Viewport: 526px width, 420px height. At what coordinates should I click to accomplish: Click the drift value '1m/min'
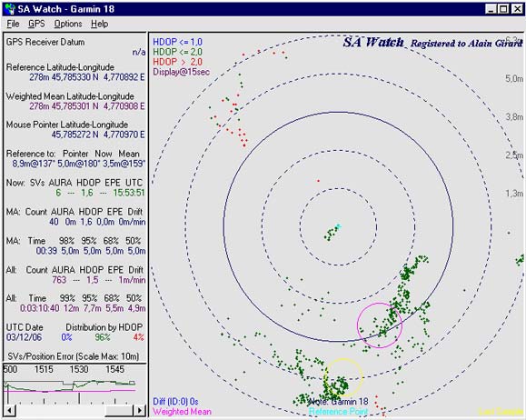pyautogui.click(x=132, y=280)
